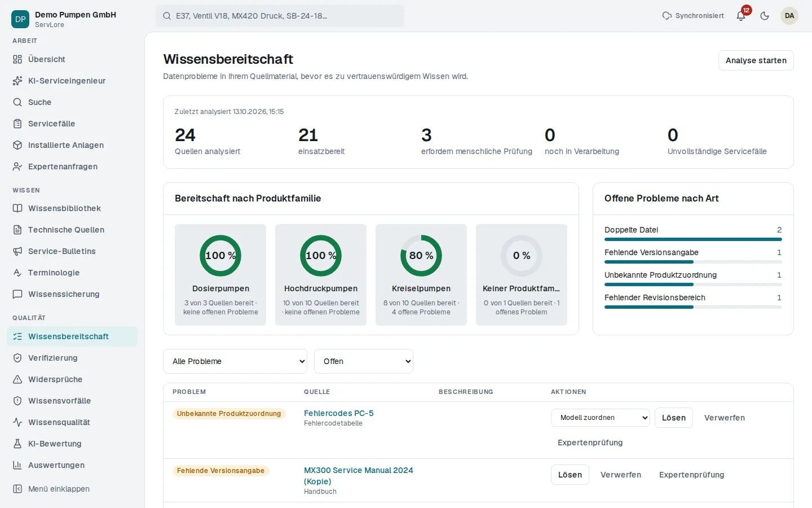Viewport: 812px width, 508px height.
Task: Expand the Alle Probleme filter dropdown
Action: (235, 361)
